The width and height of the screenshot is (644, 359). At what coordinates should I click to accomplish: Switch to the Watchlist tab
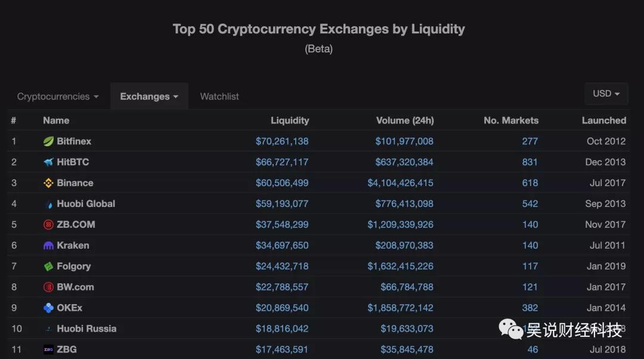pos(219,96)
